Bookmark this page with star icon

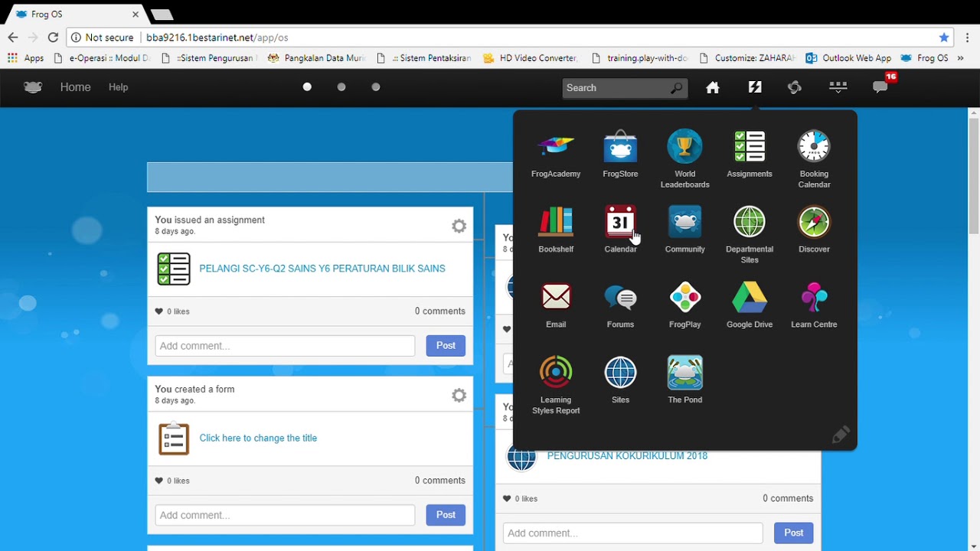click(x=944, y=37)
